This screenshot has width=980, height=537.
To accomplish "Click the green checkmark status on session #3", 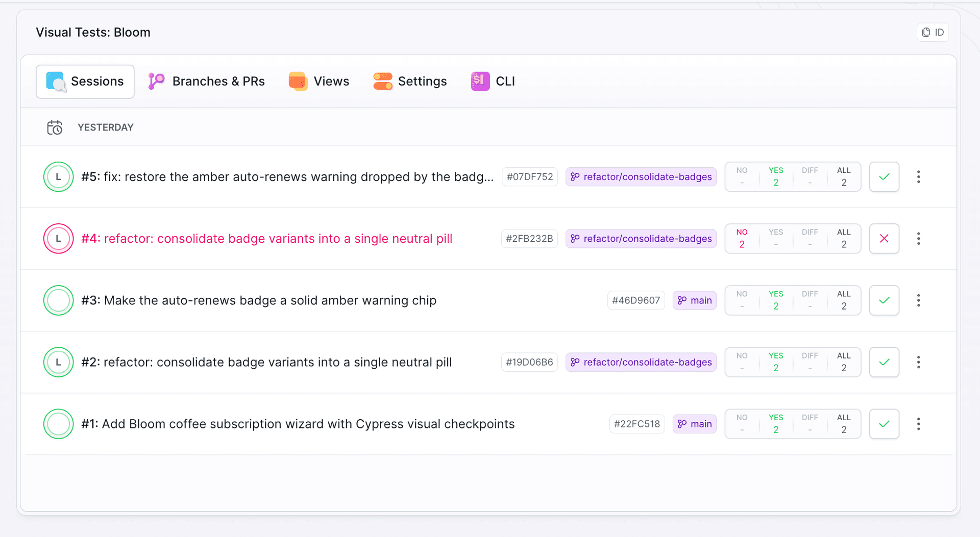I will pos(884,300).
